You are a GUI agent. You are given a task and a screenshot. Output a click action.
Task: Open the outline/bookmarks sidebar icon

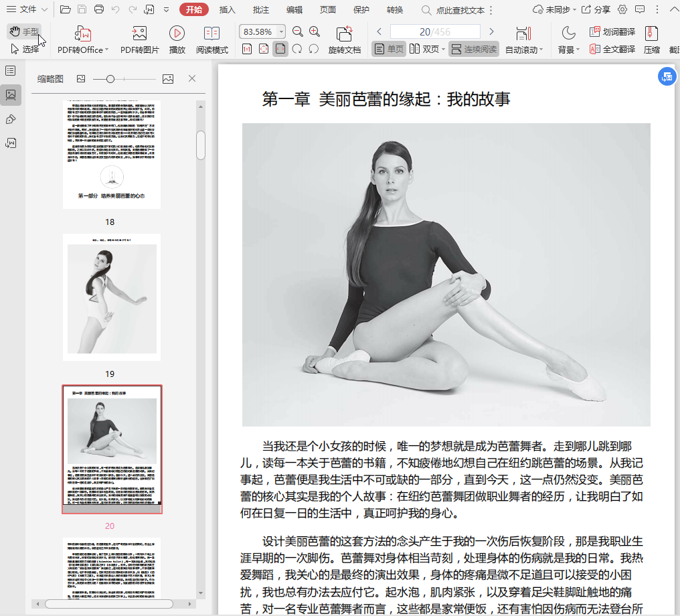(11, 71)
